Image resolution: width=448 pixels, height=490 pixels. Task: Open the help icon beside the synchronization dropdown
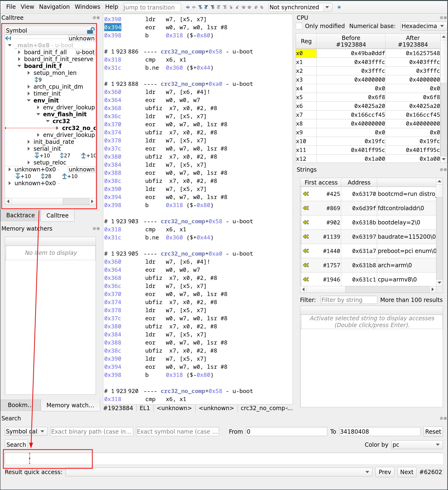coord(339,7)
